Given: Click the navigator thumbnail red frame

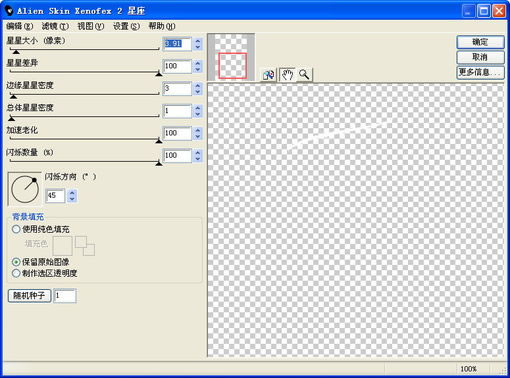Looking at the screenshot, I should tap(233, 66).
